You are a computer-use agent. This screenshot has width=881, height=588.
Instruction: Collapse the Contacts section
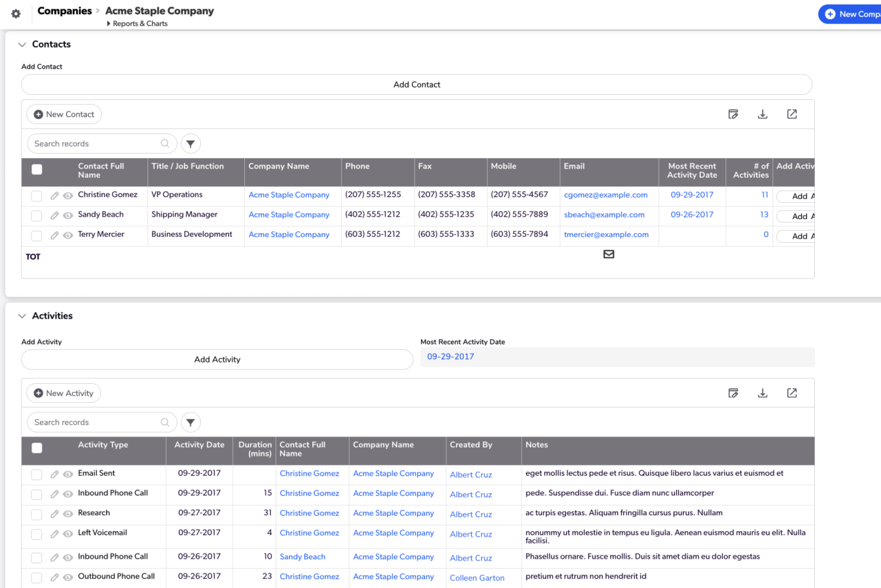click(22, 45)
